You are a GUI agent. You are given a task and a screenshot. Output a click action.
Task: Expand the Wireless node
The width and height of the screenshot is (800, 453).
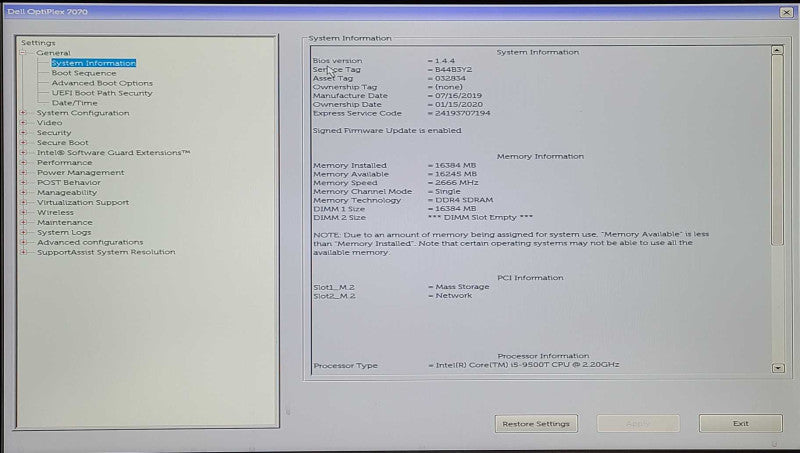click(23, 212)
